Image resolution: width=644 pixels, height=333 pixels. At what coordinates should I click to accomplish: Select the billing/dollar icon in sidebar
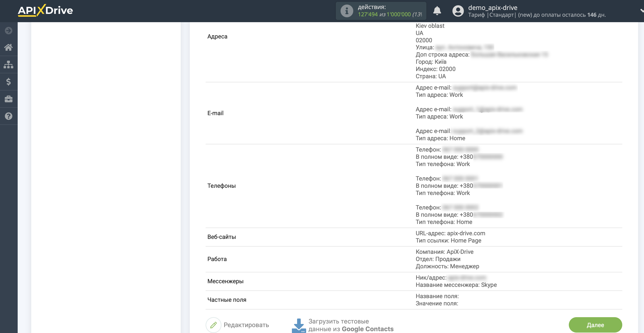(x=8, y=81)
